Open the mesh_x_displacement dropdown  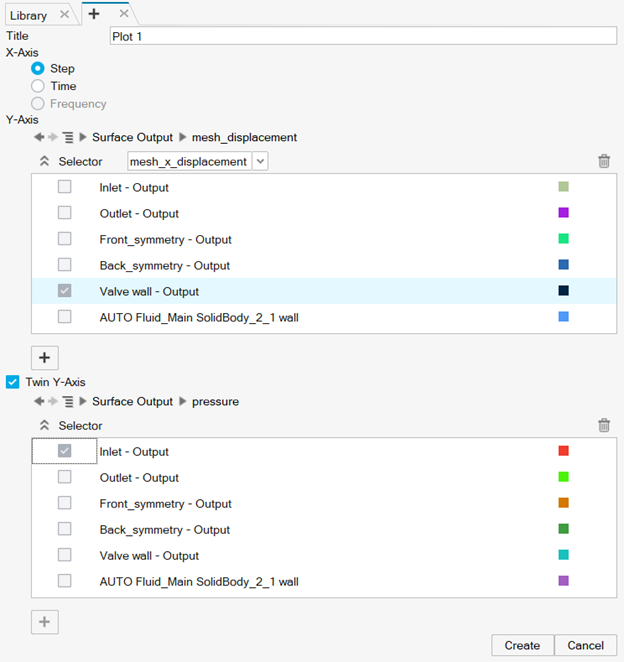(x=260, y=161)
